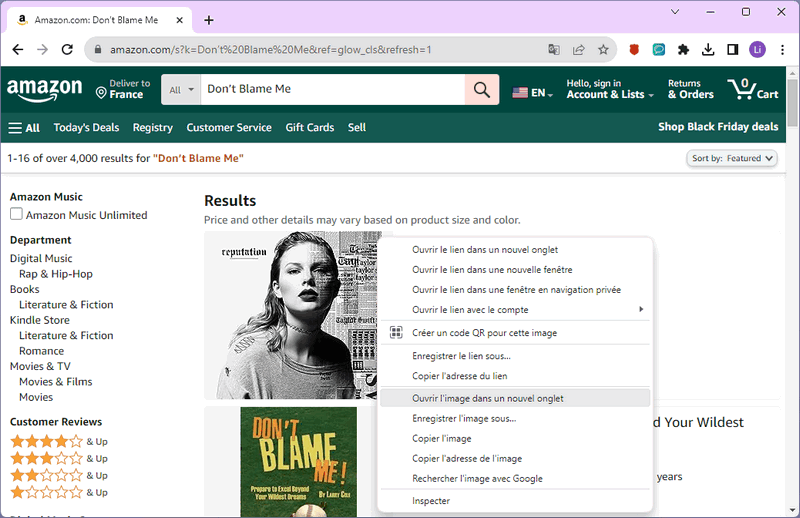Screen dimensions: 800x518
Task: Click the Deliver to France location
Action: [x=123, y=89]
